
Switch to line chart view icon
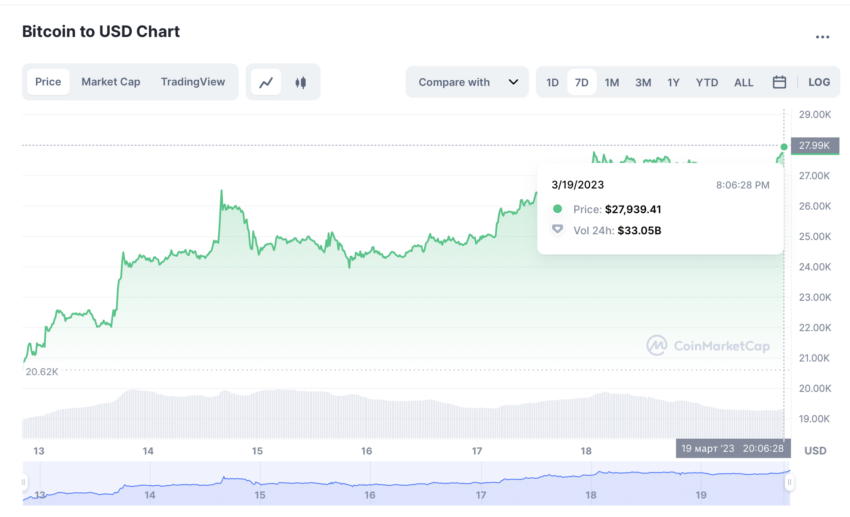[x=266, y=82]
